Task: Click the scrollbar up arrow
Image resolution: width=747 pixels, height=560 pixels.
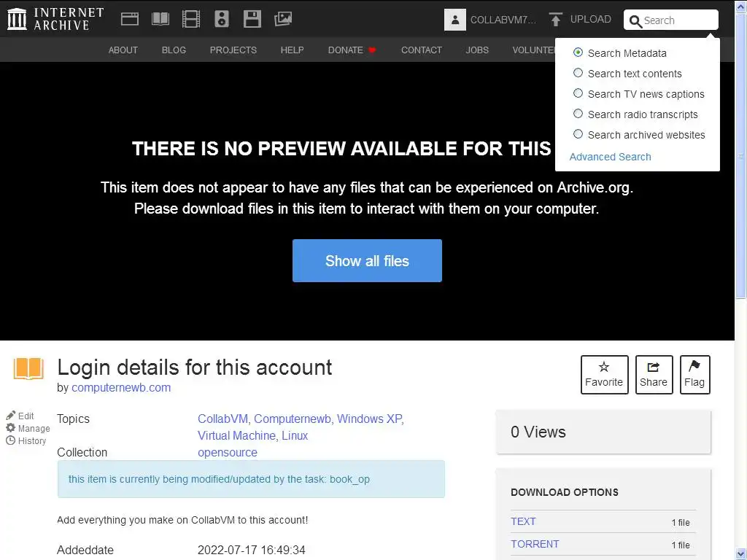Action: [x=741, y=5]
